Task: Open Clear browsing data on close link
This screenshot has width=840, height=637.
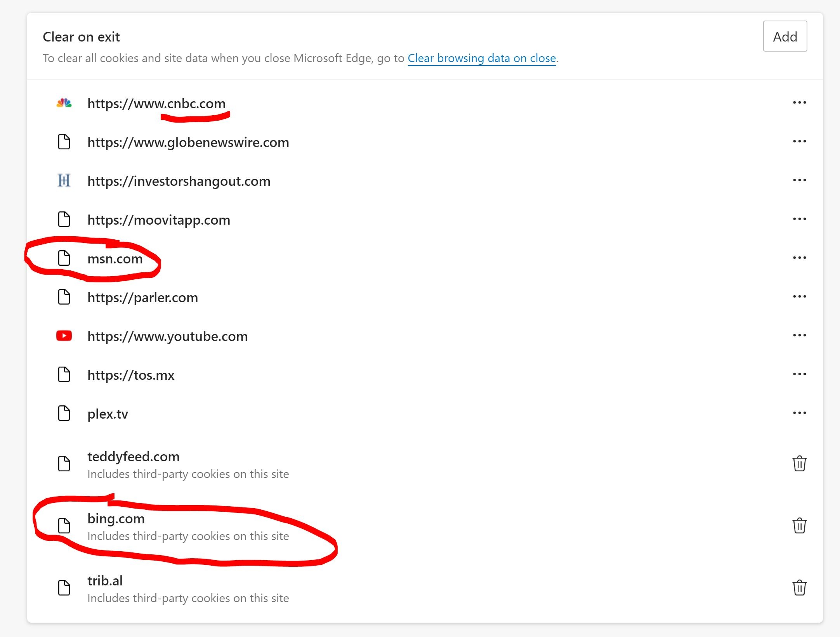Action: tap(482, 58)
